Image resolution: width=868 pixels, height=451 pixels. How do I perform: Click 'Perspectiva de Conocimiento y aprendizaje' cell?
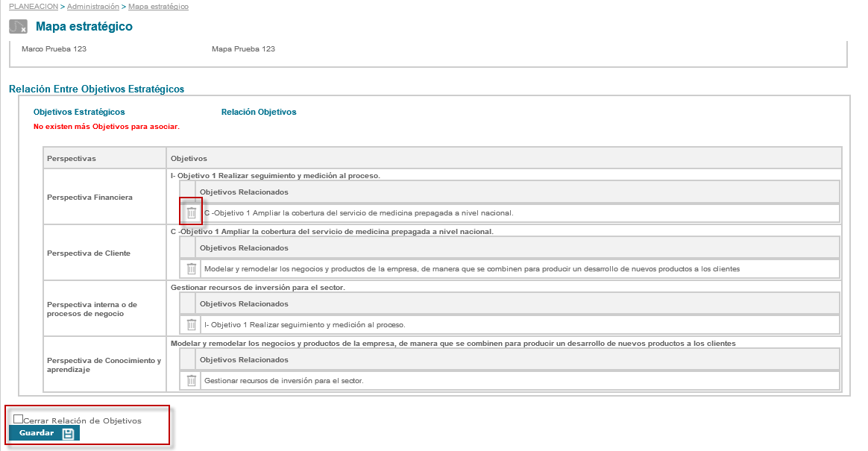coord(104,365)
